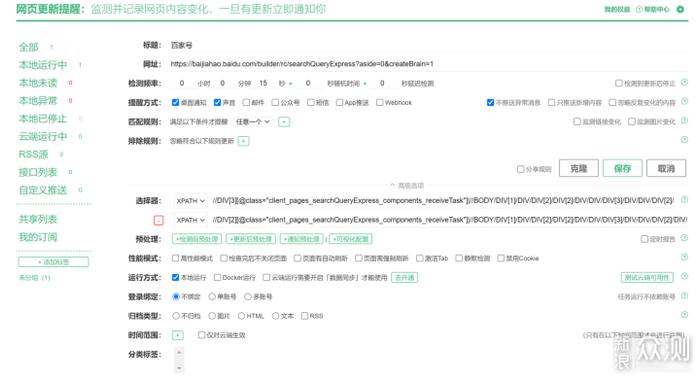Check the 分享规则 checkbox
The height and width of the screenshot is (379, 700).
pyautogui.click(x=521, y=169)
